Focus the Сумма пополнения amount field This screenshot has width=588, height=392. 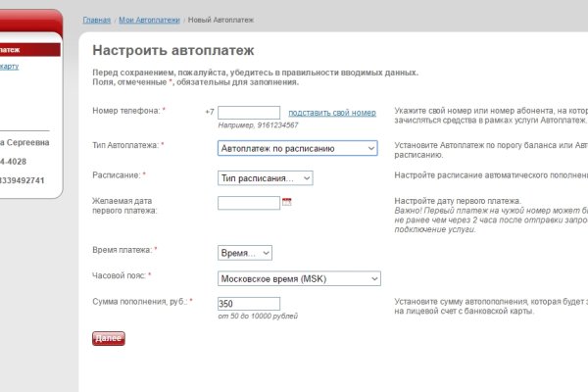pos(249,304)
